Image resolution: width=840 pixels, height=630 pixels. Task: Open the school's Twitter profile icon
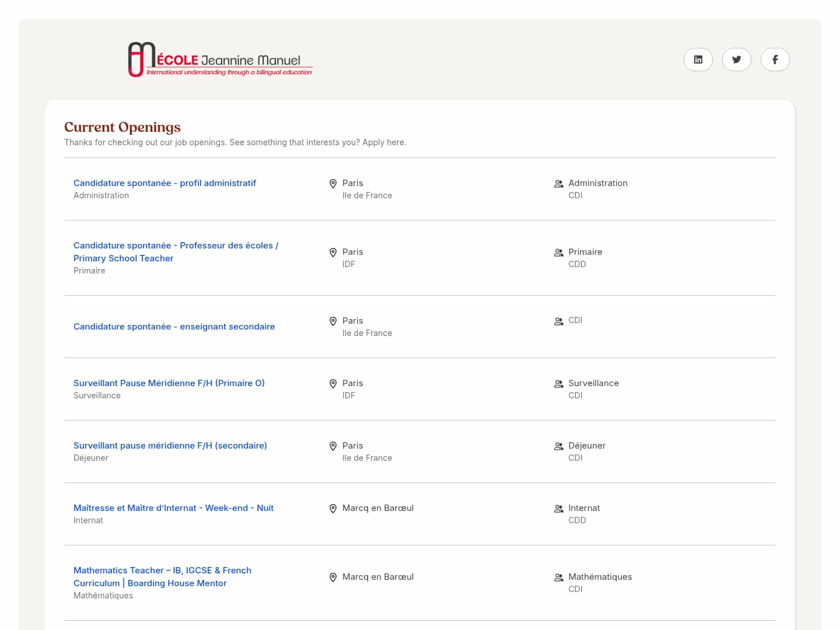[x=736, y=60]
